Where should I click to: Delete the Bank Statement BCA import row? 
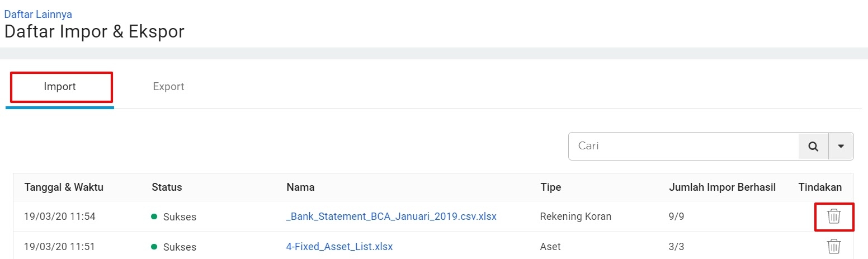(x=834, y=216)
